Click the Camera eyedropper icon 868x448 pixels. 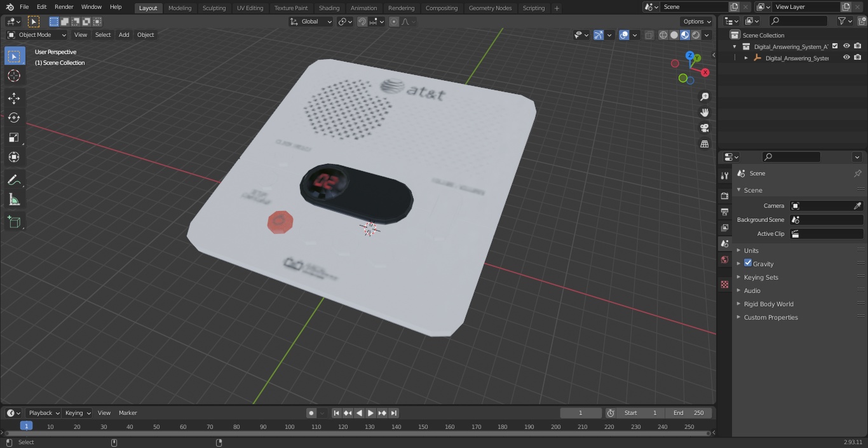click(x=857, y=206)
